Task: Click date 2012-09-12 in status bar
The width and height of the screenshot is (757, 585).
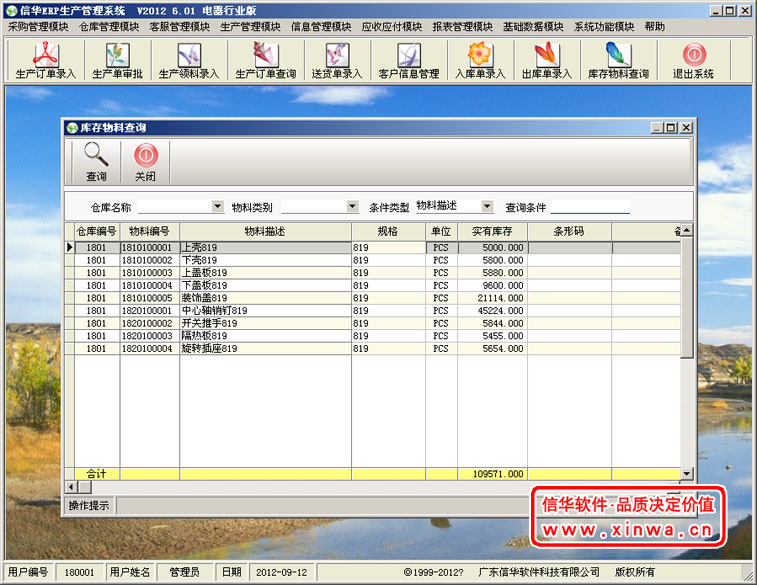Action: pos(281,572)
